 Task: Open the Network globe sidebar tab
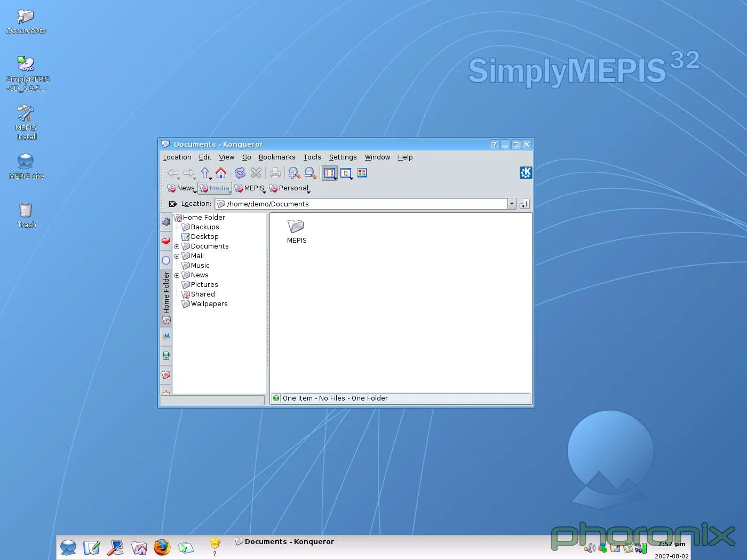point(166,355)
